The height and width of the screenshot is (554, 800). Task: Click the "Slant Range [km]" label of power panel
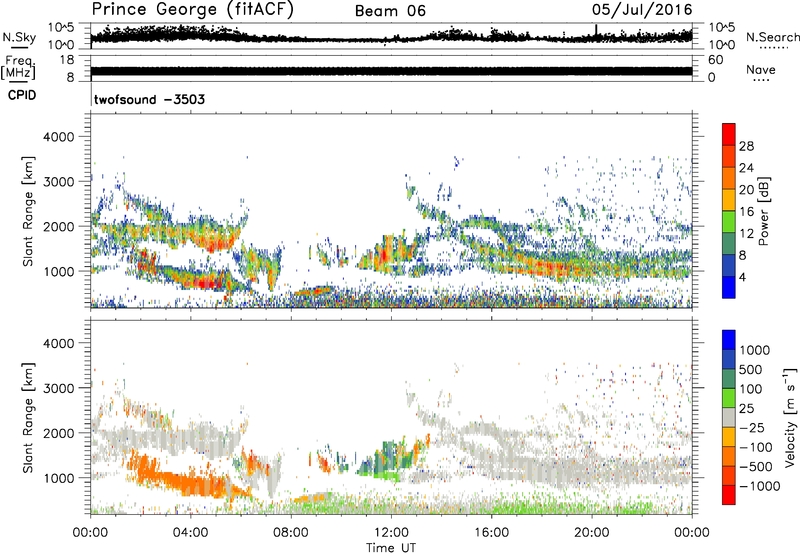click(x=28, y=211)
